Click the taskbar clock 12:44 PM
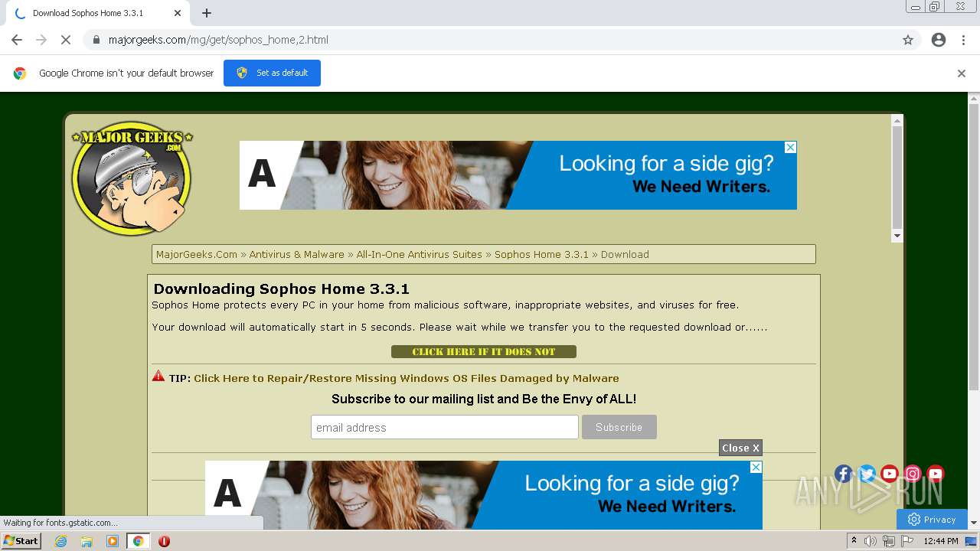Image resolution: width=980 pixels, height=551 pixels. click(x=941, y=541)
